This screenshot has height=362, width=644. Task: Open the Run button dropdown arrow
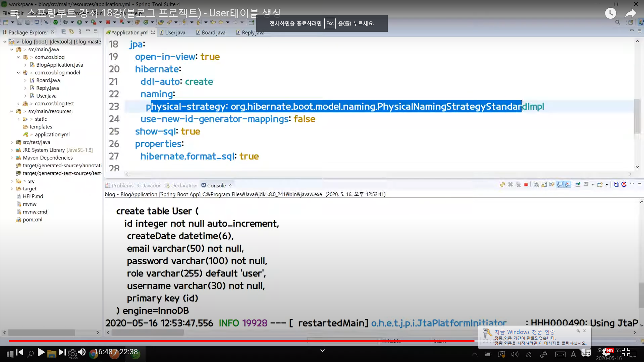point(86,22)
